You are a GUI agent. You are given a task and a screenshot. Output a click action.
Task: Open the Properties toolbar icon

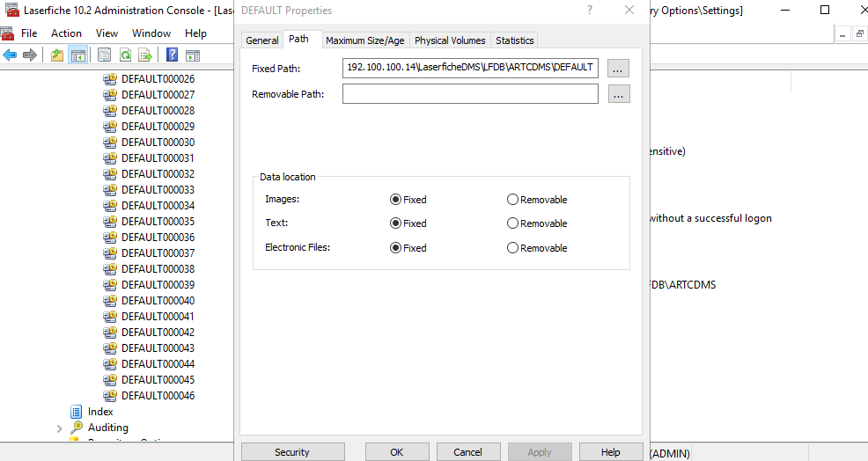click(x=104, y=55)
